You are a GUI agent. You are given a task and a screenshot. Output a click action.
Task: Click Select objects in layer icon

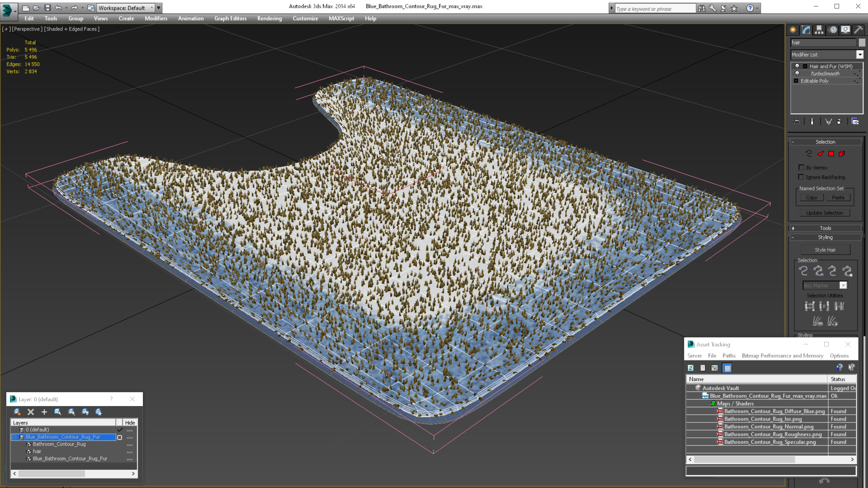point(58,411)
